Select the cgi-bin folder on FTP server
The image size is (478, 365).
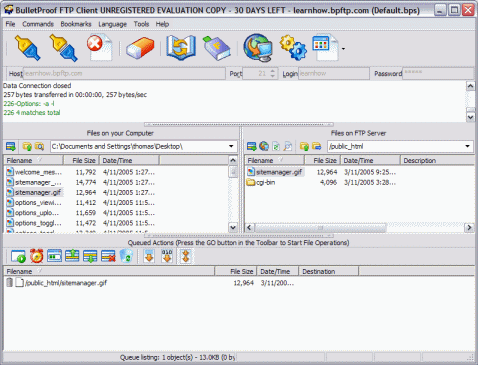tap(261, 182)
